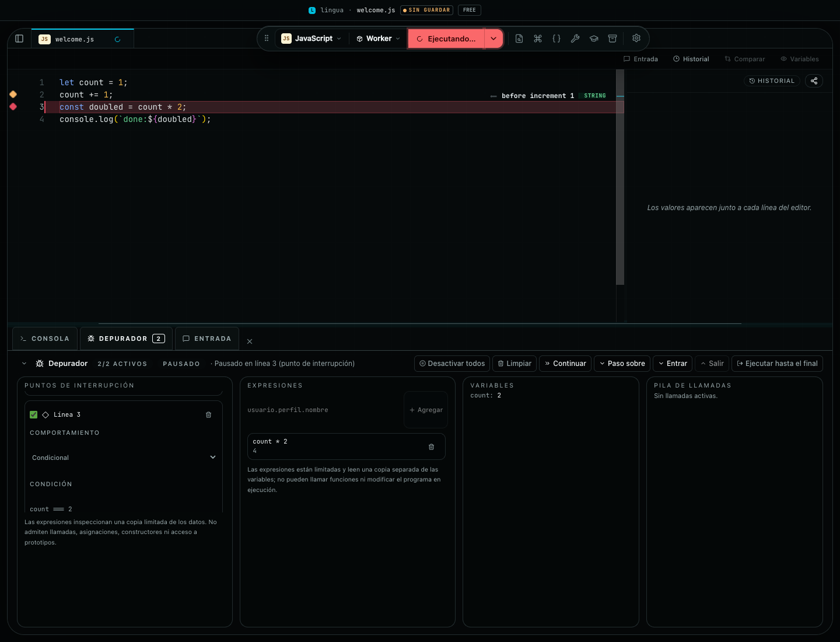Click the share icon button
Screen dimensions: 840x642
(x=814, y=81)
